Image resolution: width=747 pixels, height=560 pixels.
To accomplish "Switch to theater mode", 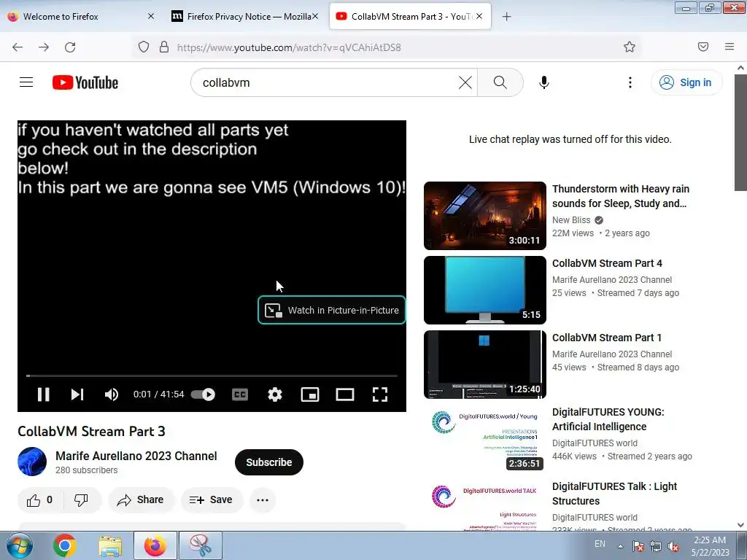I will 345,394.
